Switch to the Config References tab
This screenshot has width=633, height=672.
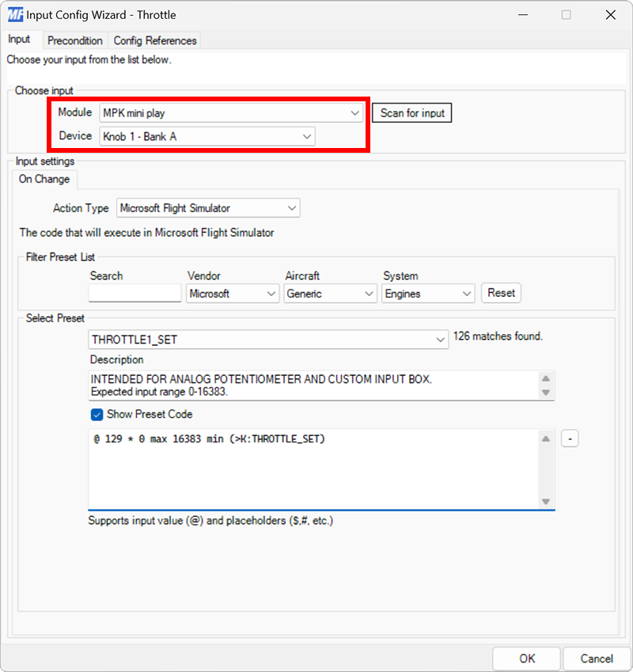pos(155,40)
